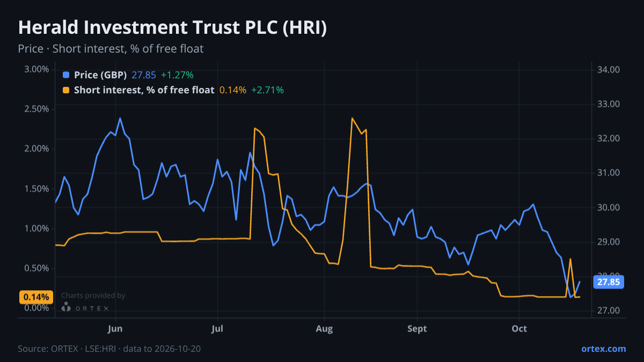644x362 pixels.
Task: Click the +1.27% price change value
Action: (177, 75)
